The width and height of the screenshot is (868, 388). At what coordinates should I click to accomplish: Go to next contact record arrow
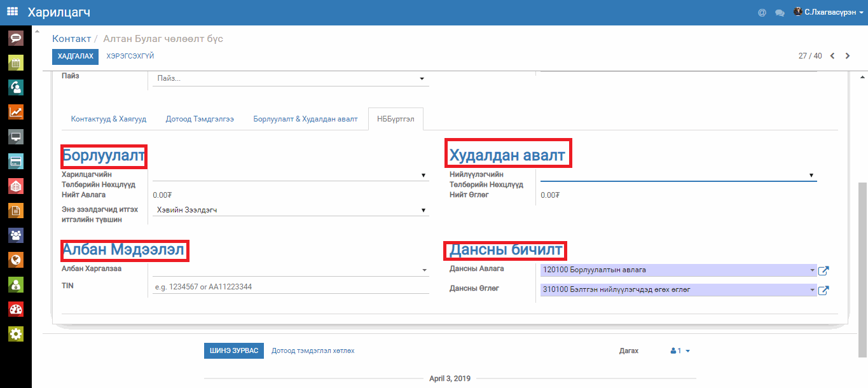point(848,56)
